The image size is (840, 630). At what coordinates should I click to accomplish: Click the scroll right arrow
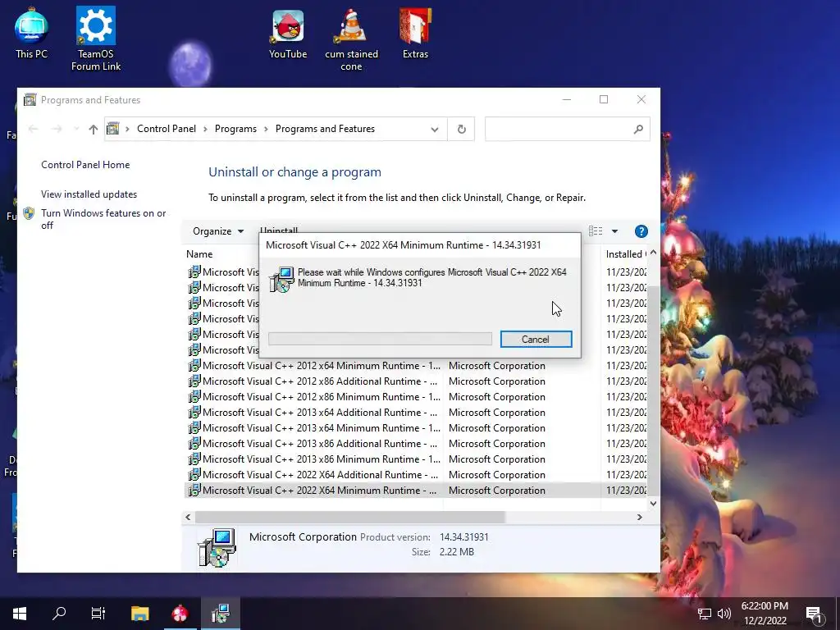[x=639, y=517]
